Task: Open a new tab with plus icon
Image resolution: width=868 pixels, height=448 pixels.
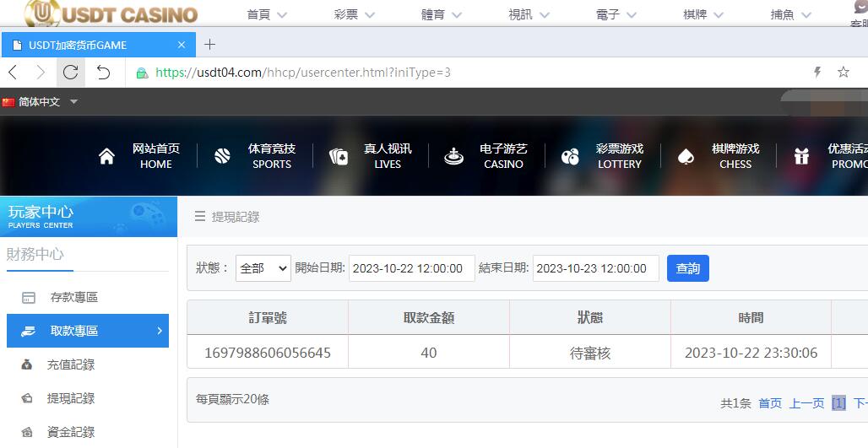Action: [210, 45]
